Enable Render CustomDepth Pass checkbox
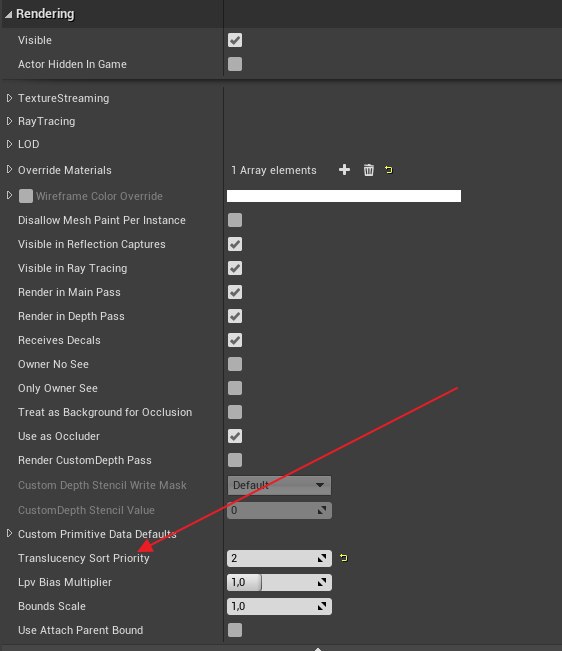562x651 pixels. (235, 460)
